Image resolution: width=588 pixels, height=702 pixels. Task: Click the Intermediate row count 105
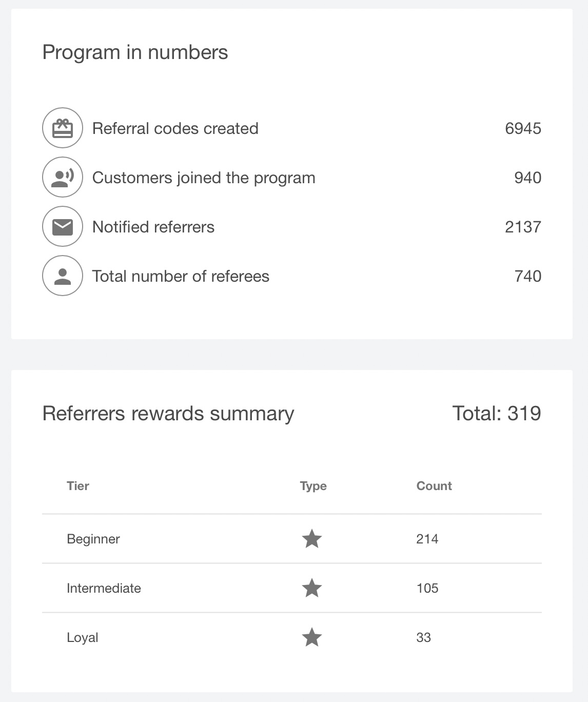pyautogui.click(x=427, y=588)
